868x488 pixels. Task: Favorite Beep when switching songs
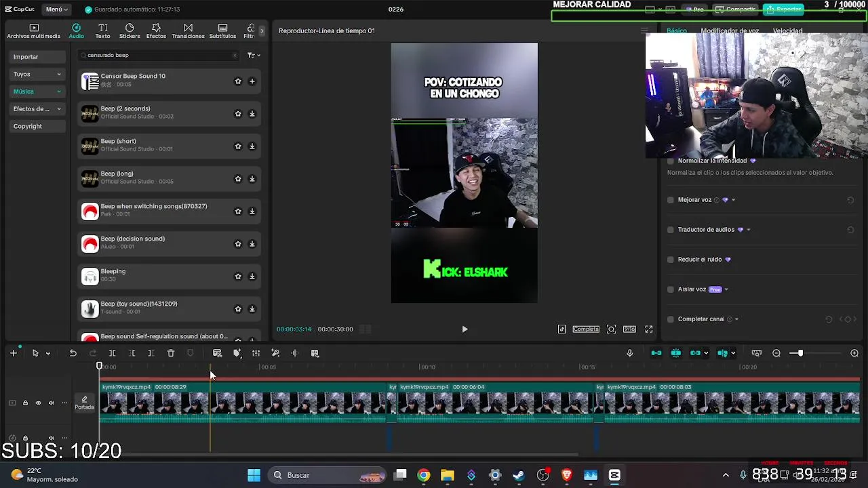pos(238,211)
